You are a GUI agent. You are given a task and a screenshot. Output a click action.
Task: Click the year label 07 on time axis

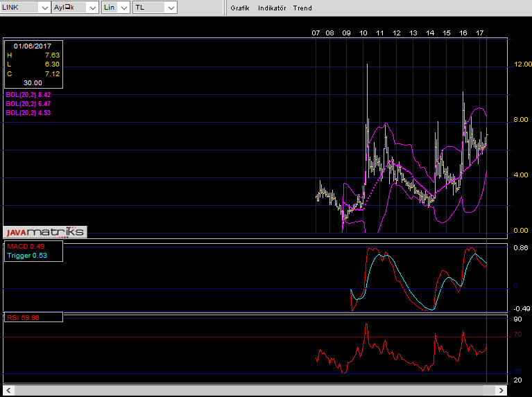point(316,33)
